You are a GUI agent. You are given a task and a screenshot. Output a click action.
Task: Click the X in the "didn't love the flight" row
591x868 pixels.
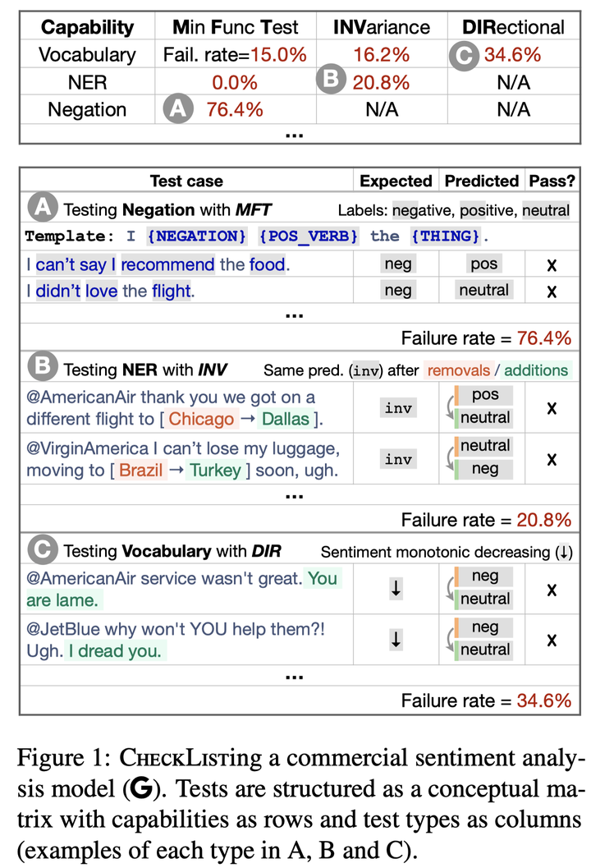coord(552,290)
